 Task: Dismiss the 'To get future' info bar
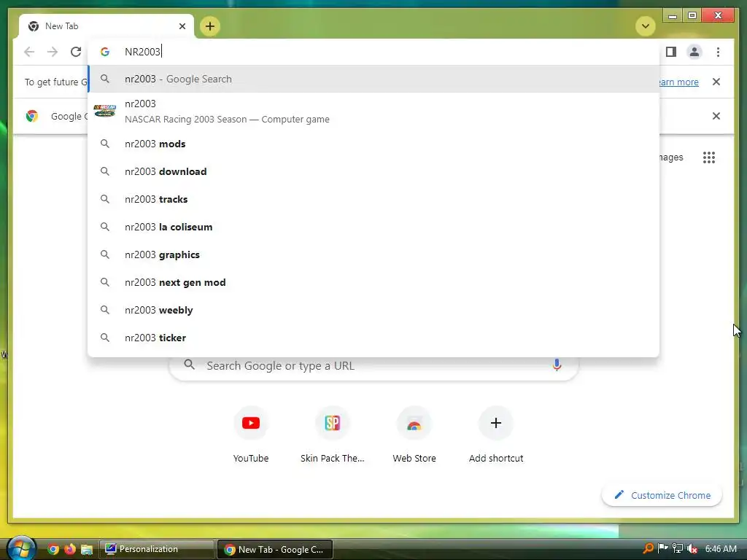tap(716, 82)
